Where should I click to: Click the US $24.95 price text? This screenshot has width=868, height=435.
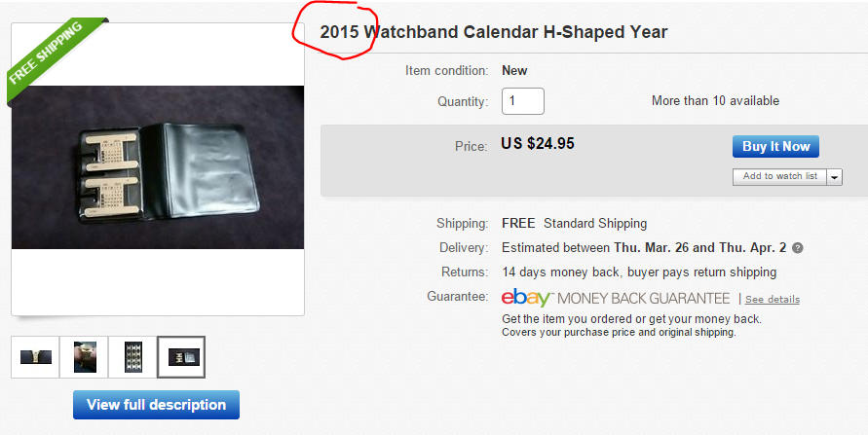[x=538, y=144]
